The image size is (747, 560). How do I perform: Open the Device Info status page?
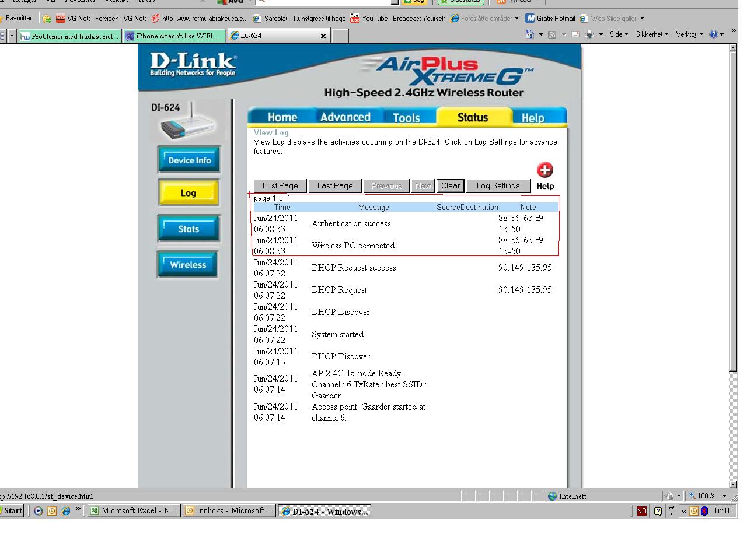(x=189, y=160)
